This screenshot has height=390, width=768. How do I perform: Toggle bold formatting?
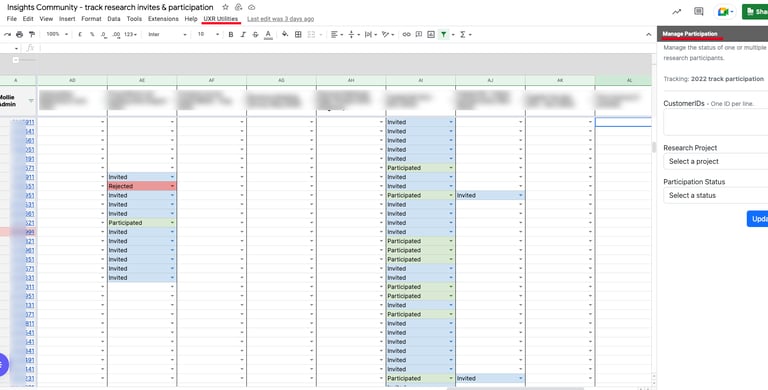pos(231,34)
